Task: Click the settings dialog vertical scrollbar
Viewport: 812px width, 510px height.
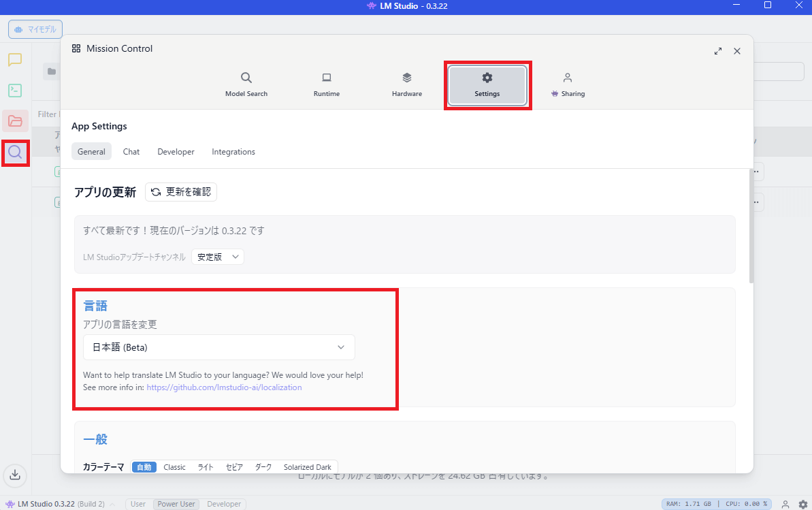Action: click(751, 226)
